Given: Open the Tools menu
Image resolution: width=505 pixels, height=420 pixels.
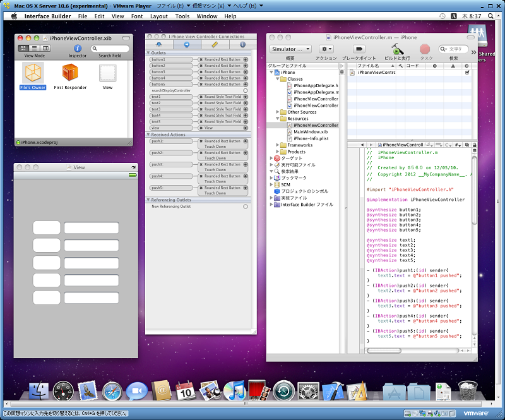Looking at the screenshot, I should point(182,16).
